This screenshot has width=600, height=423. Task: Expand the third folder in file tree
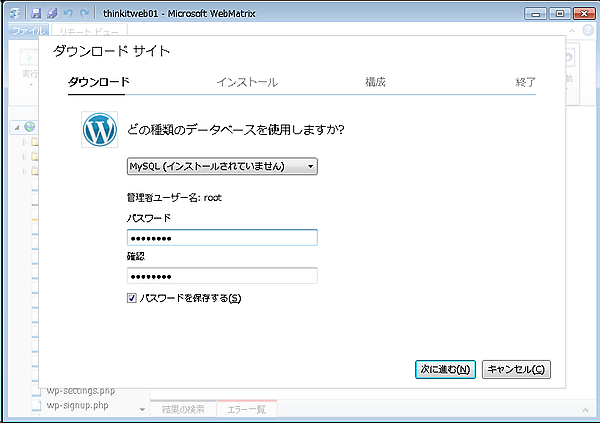coord(24,171)
